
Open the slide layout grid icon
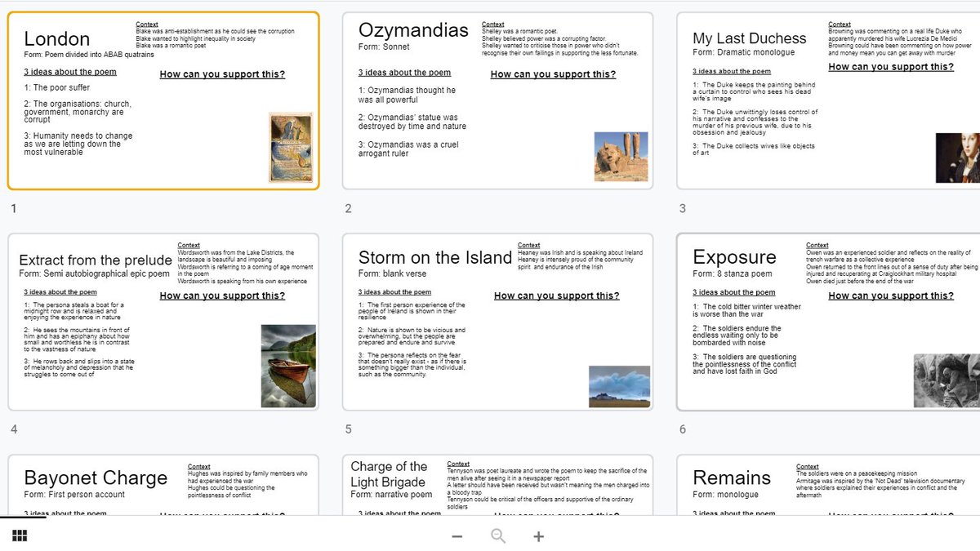pyautogui.click(x=19, y=535)
